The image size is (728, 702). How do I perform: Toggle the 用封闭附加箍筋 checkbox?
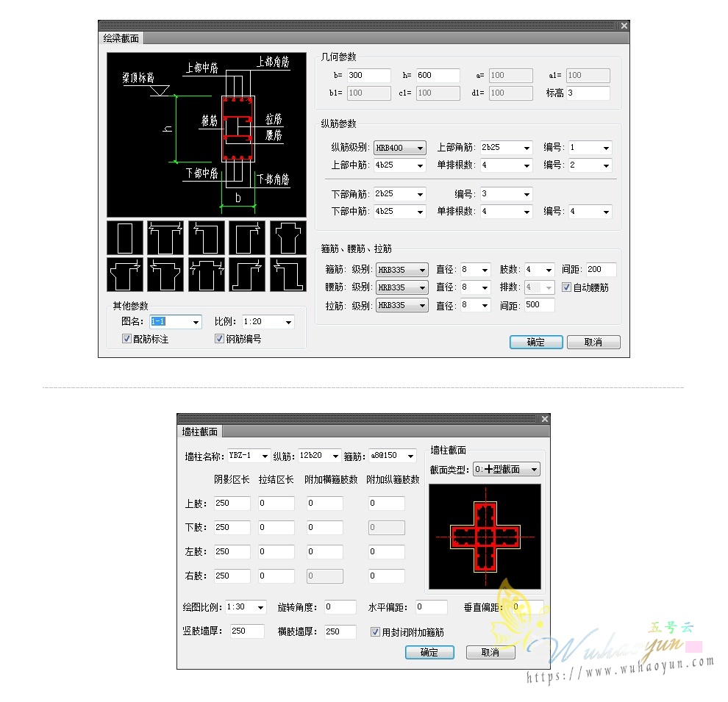tap(375, 632)
